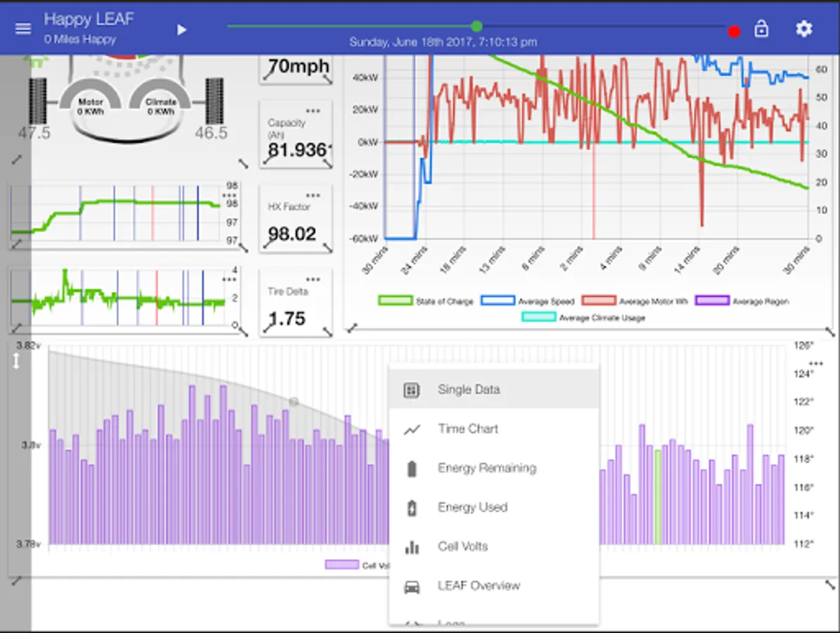Click the LEAF Overview car icon
840x633 pixels.
pyautogui.click(x=412, y=587)
